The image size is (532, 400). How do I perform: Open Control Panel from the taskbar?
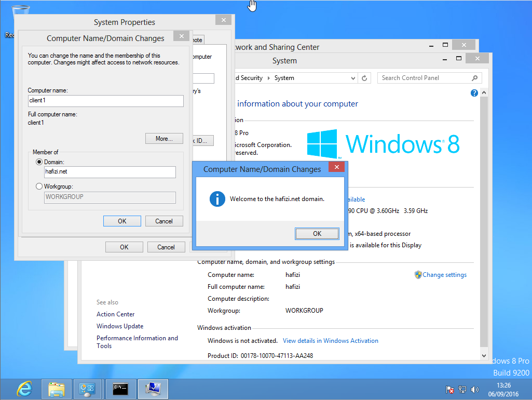click(88, 389)
